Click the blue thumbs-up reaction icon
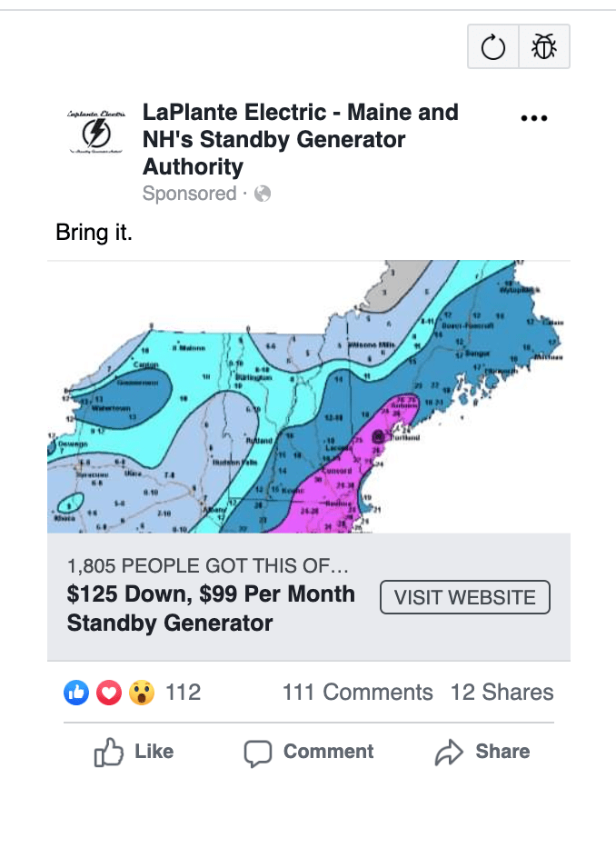This screenshot has width=616, height=858. (76, 693)
